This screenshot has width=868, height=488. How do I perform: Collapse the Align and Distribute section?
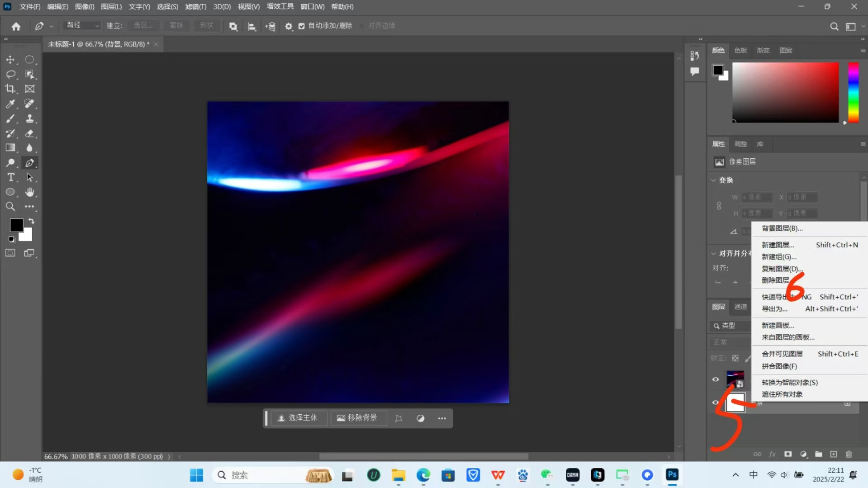point(714,253)
